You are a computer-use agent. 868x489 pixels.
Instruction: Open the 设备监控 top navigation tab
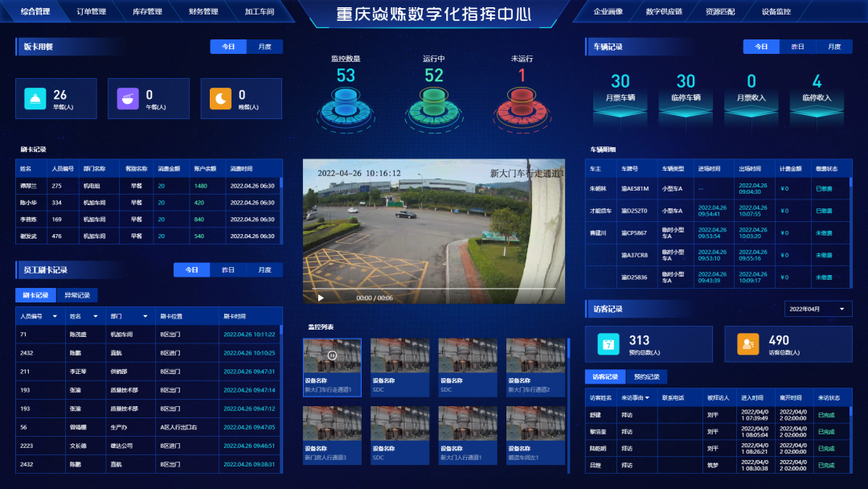point(776,12)
